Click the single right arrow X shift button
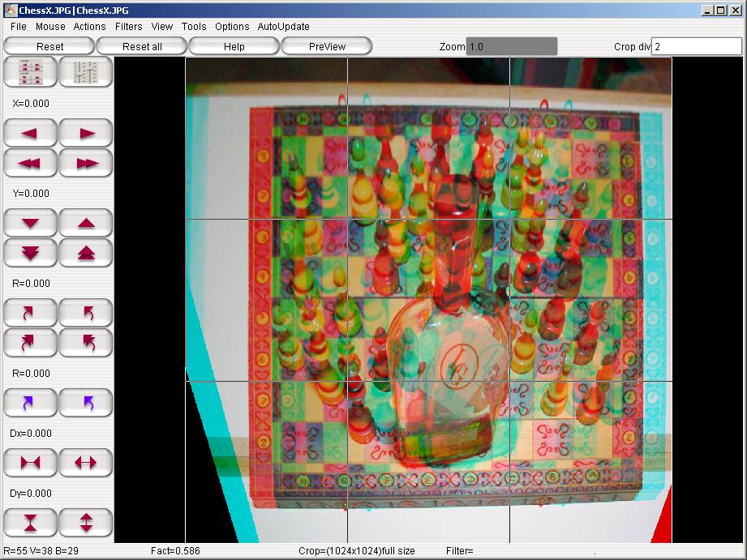The width and height of the screenshot is (747, 560). tap(86, 133)
